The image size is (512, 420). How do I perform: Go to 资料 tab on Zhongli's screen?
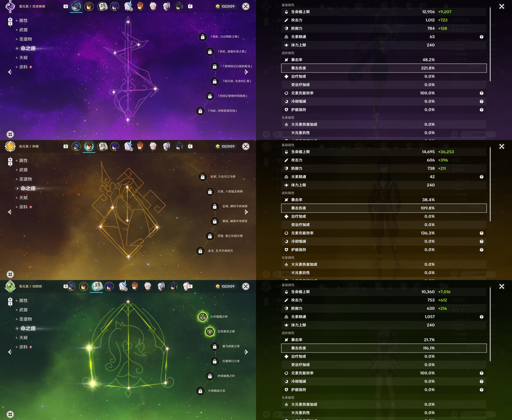(x=23, y=207)
